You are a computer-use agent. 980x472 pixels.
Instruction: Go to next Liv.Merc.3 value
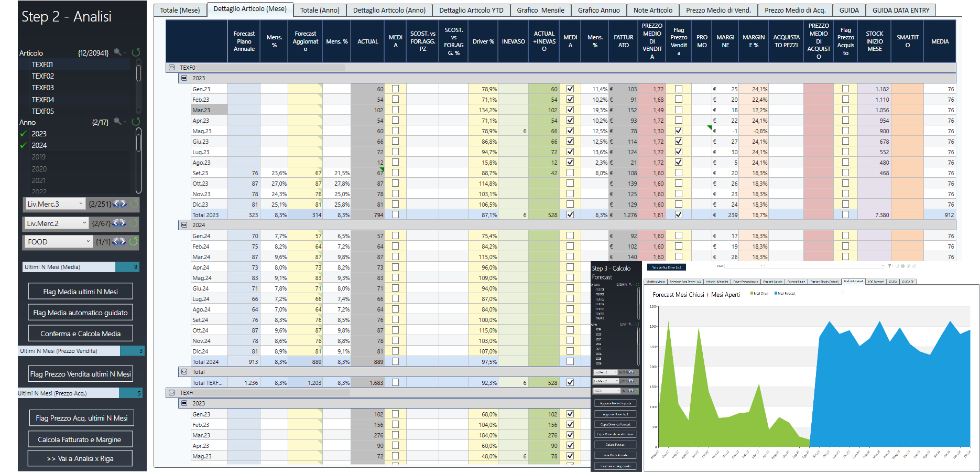[x=123, y=203]
